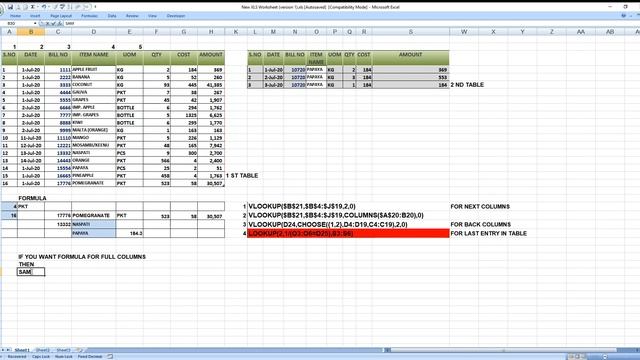The height and width of the screenshot is (360, 640).
Task: Open the Home ribbon tab
Action: 16,16
